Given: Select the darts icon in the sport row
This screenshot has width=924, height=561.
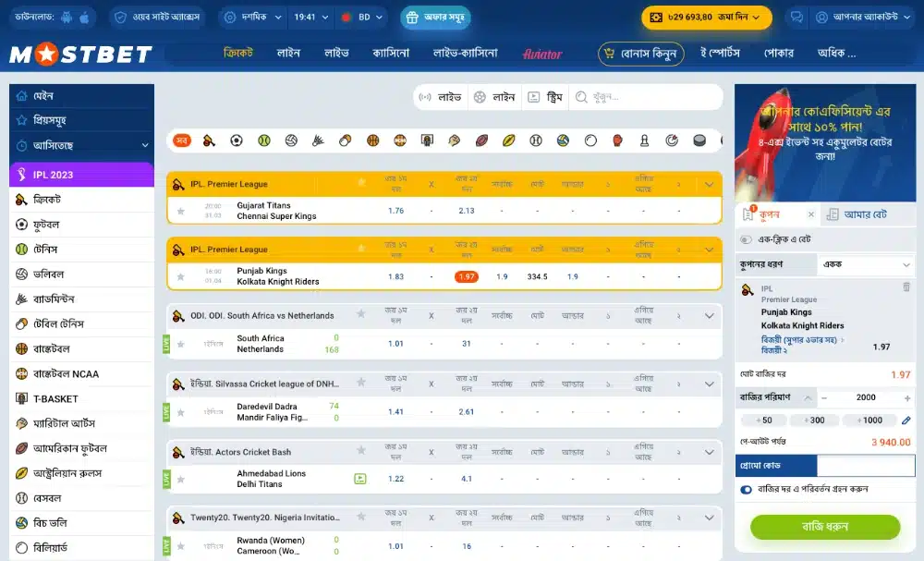Looking at the screenshot, I should tap(672, 140).
